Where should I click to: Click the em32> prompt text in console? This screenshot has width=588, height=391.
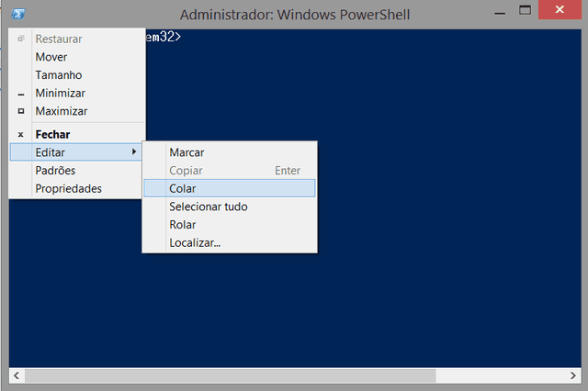click(164, 37)
